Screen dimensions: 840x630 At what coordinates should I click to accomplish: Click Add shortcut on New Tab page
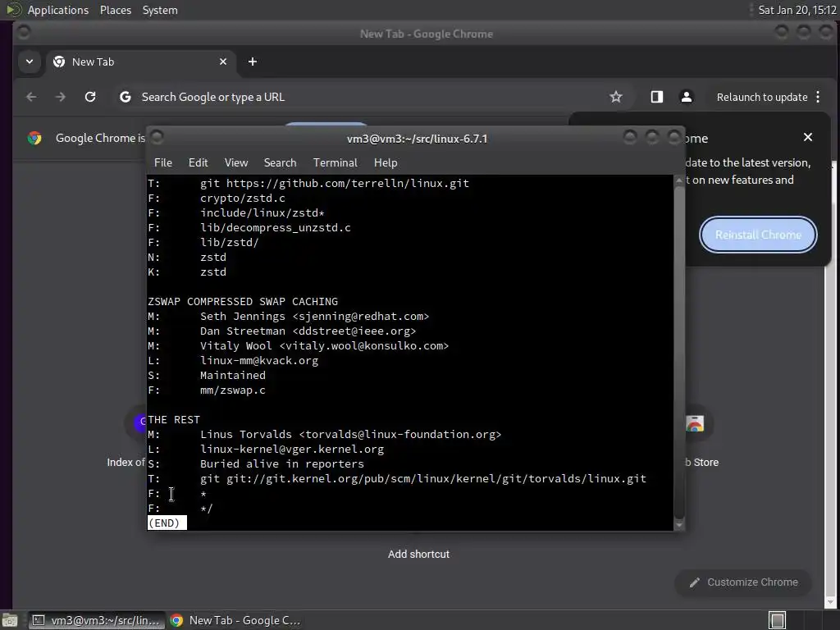tap(418, 554)
